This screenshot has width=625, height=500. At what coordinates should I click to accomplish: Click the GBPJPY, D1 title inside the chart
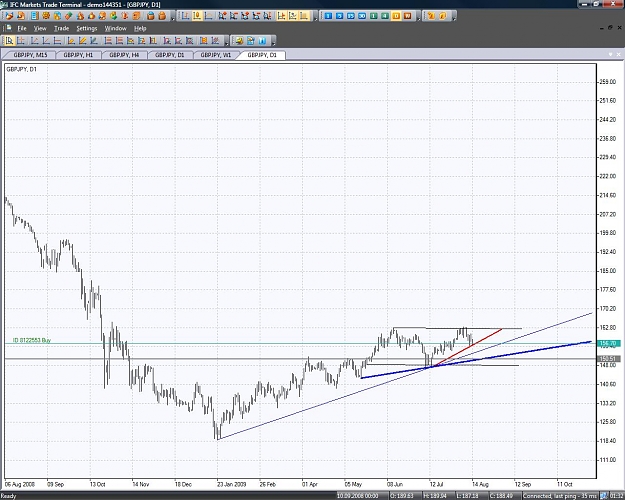pyautogui.click(x=22, y=69)
